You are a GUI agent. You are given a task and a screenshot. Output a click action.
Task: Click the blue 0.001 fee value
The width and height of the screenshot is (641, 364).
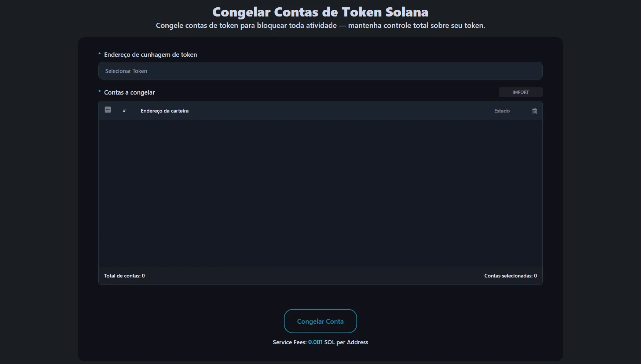click(x=315, y=342)
